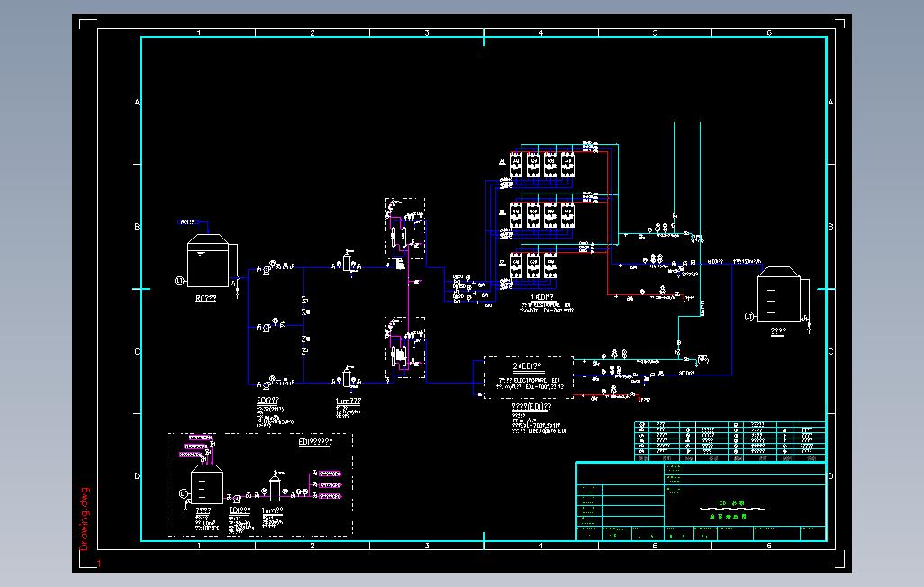Pick the pump symbol on the top feed line
This screenshot has width=924, height=587.
(x=267, y=269)
